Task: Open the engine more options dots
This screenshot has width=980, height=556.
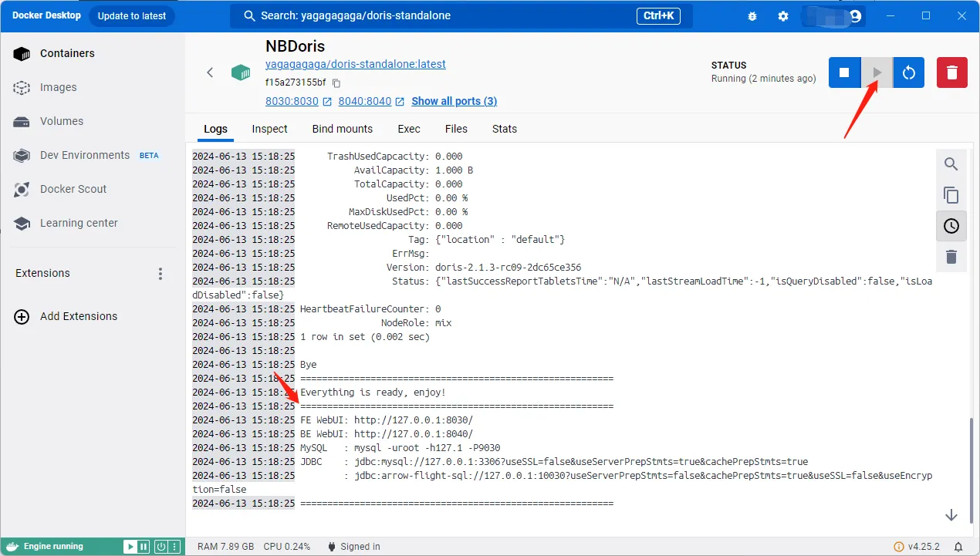Action: 174,547
